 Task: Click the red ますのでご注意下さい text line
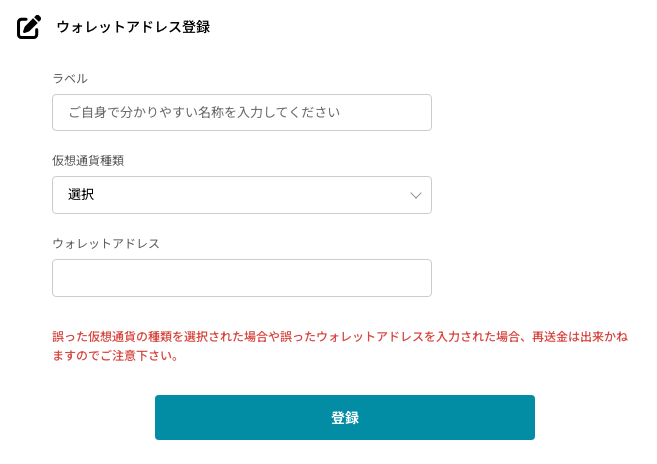click(x=115, y=356)
